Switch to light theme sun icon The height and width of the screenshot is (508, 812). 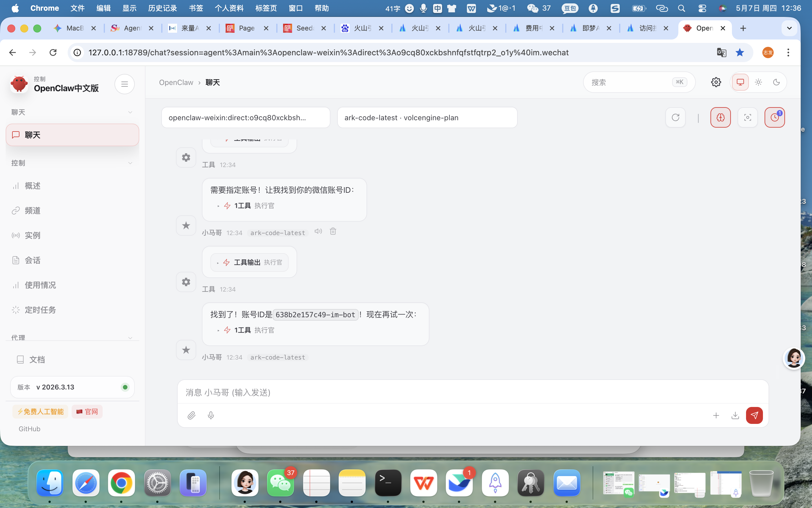click(x=758, y=82)
